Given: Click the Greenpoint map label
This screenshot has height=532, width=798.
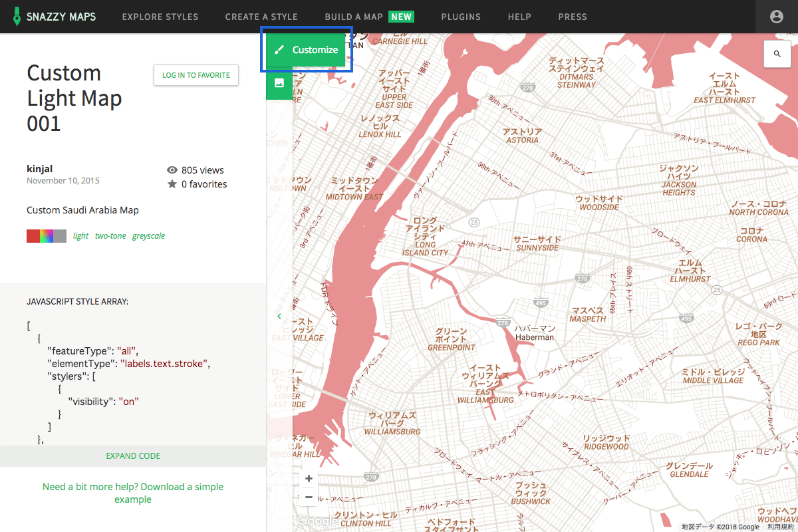Looking at the screenshot, I should point(452,339).
